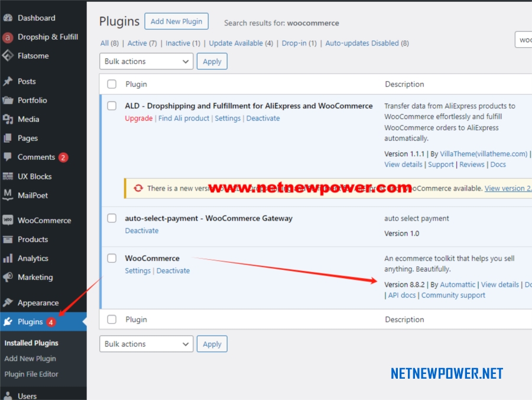This screenshot has height=400, width=532.
Task: Open Docs link for ALD plugin
Action: [x=498, y=164]
